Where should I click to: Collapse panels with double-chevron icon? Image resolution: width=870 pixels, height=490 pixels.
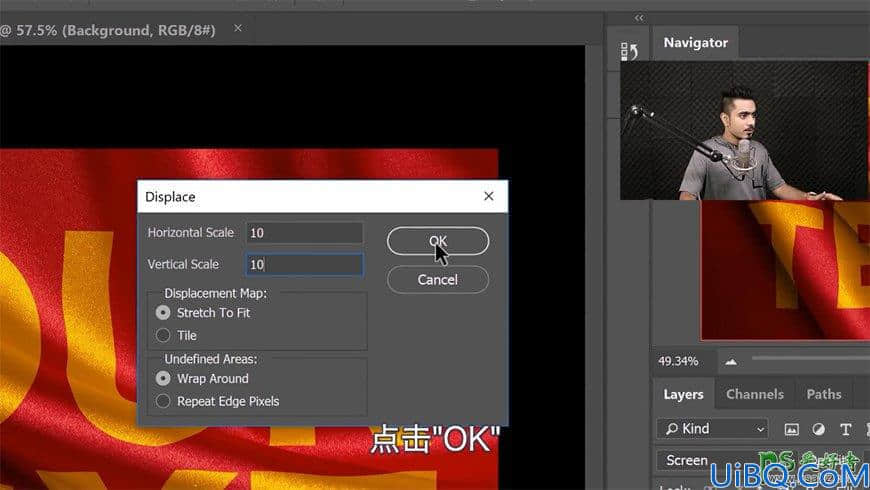tap(639, 18)
